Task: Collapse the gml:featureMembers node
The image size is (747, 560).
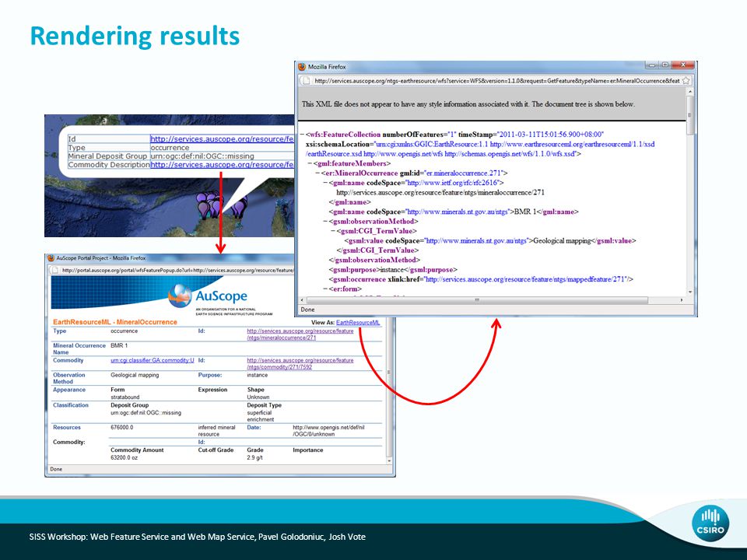Action: click(x=310, y=164)
